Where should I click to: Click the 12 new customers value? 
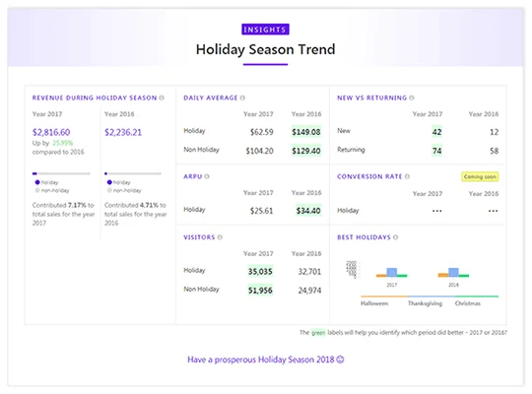pyautogui.click(x=494, y=132)
